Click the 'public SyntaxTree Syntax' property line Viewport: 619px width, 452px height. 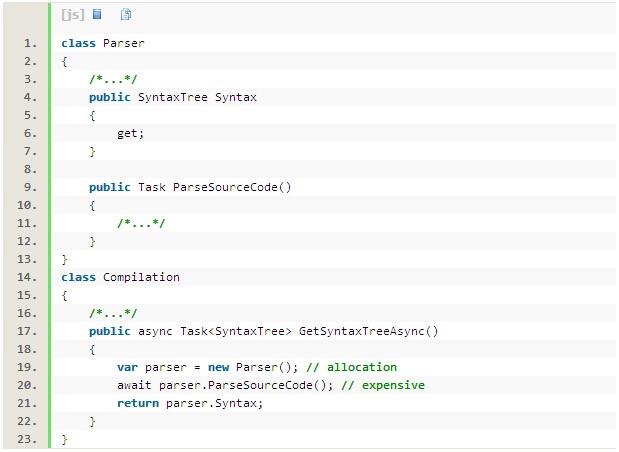click(172, 98)
